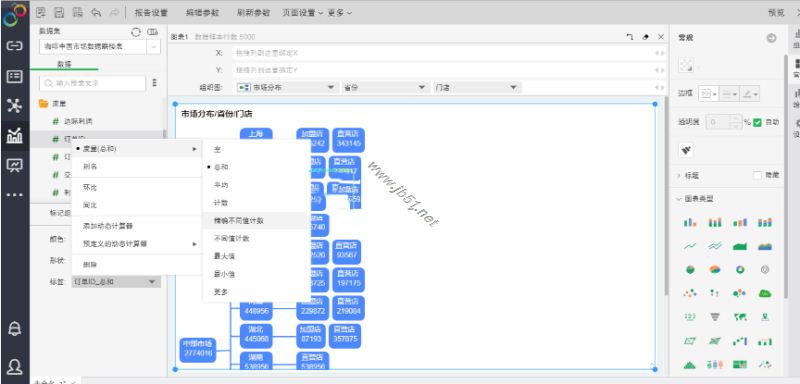Select the pie chart type icon
The image size is (800, 384).
690,270
